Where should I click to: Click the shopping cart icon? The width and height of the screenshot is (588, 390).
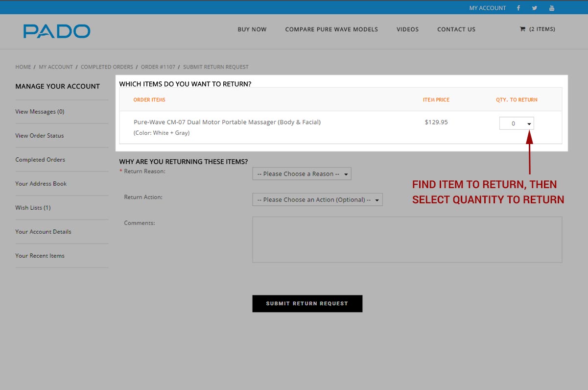[x=522, y=29]
